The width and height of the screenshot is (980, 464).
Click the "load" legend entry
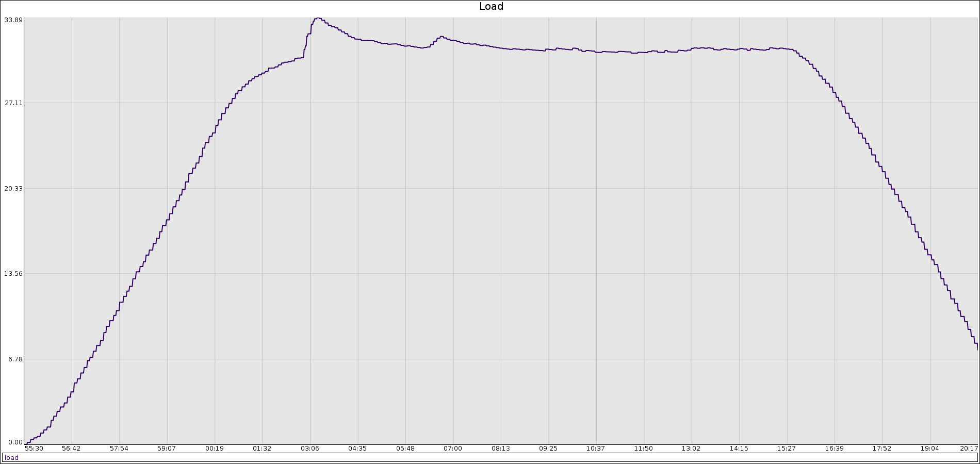tap(11, 458)
